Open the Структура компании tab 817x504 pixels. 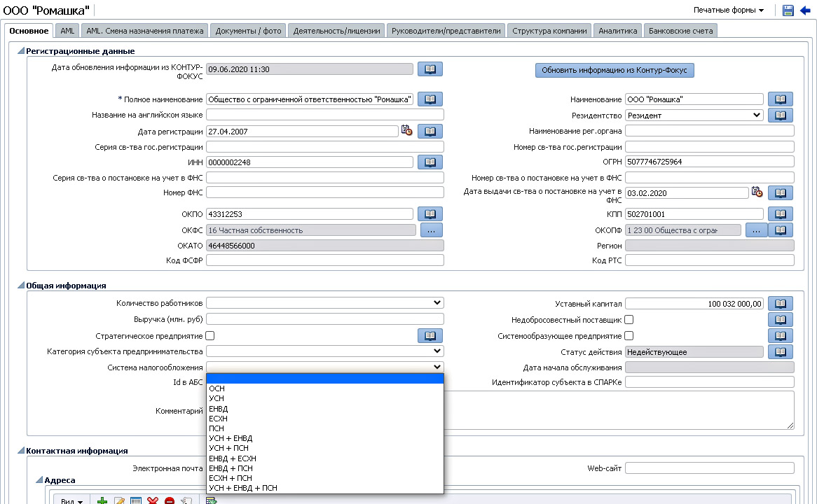[549, 31]
